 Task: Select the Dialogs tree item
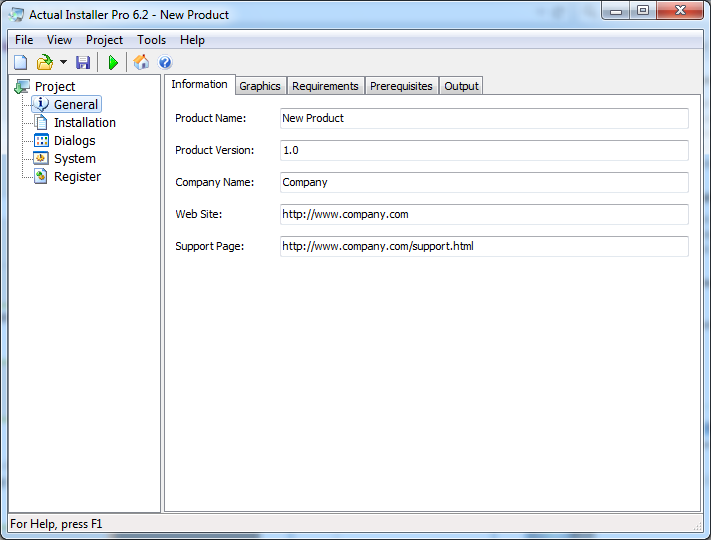pos(75,141)
